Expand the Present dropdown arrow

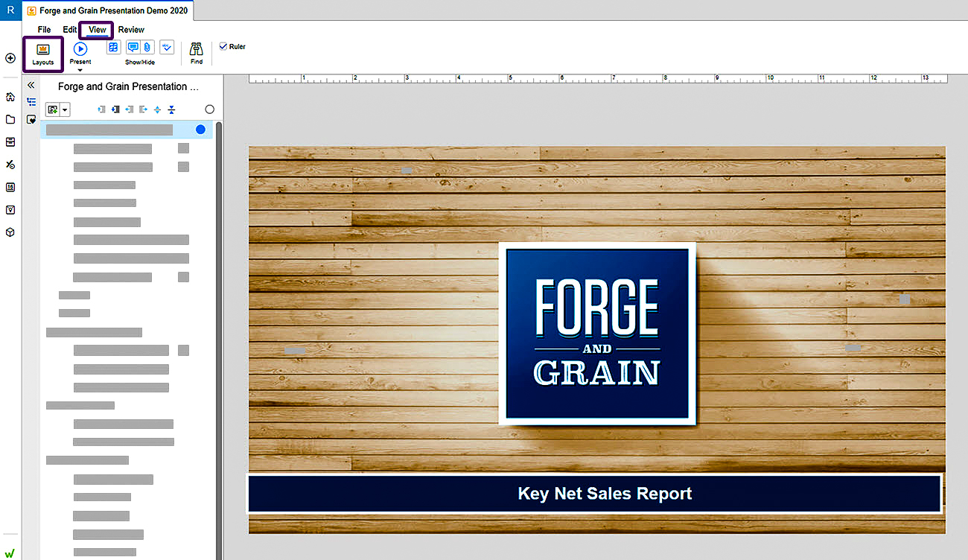tap(80, 69)
